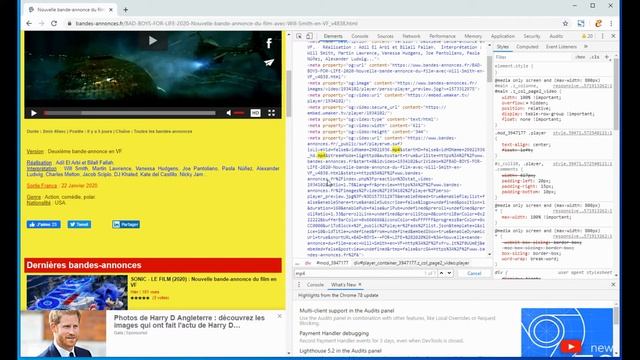The width and height of the screenshot is (640, 360).
Task: Select the div#player_container breadcrumb item
Action: 411,263
